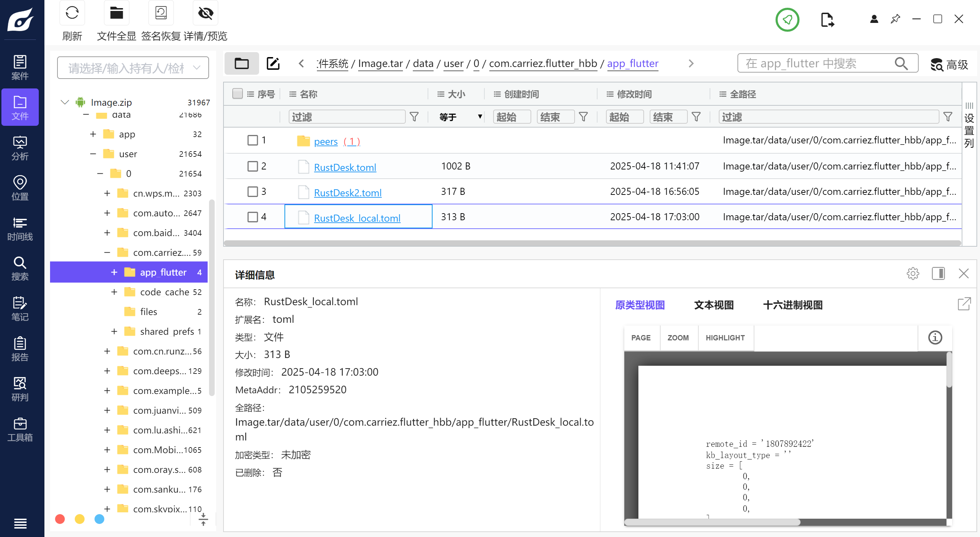
Task: Click the red color tag dot
Action: click(60, 519)
